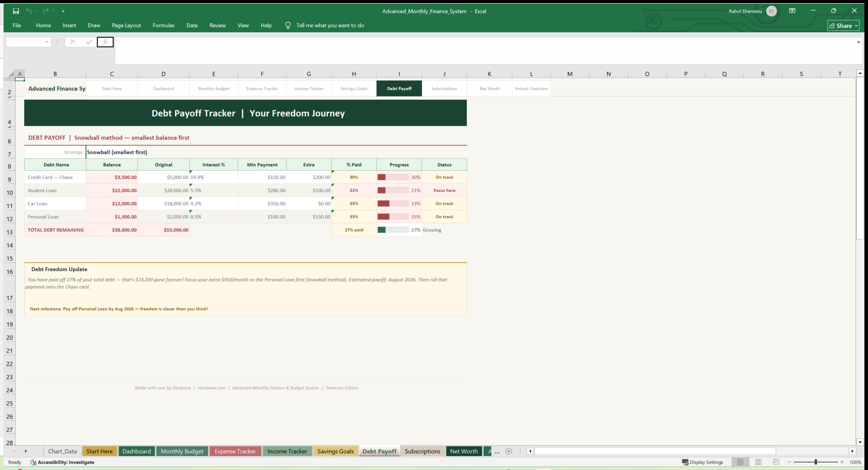Screen dimensions: 868x470
Task: Click the Ribbon Display Options icon
Action: [x=792, y=11]
